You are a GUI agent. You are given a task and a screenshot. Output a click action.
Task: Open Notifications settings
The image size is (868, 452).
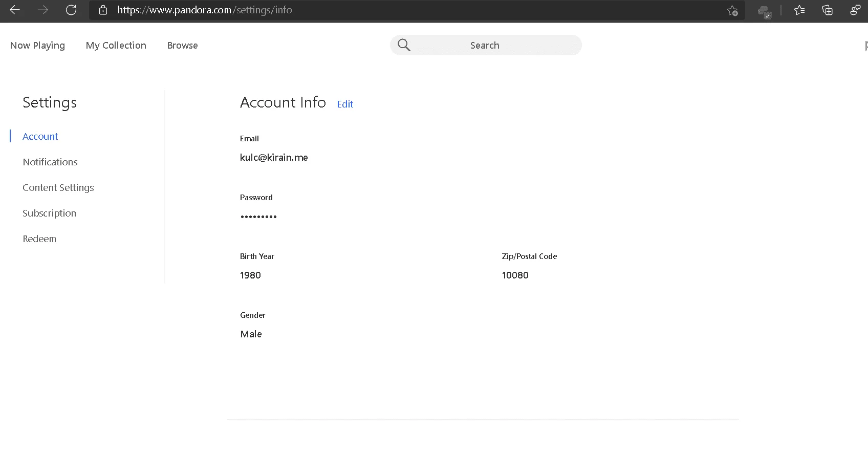click(x=50, y=162)
